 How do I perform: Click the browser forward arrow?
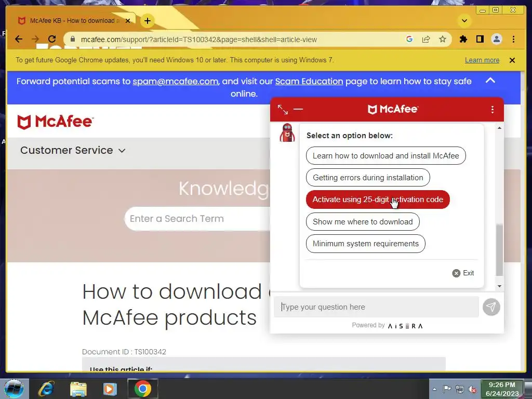tap(35, 39)
